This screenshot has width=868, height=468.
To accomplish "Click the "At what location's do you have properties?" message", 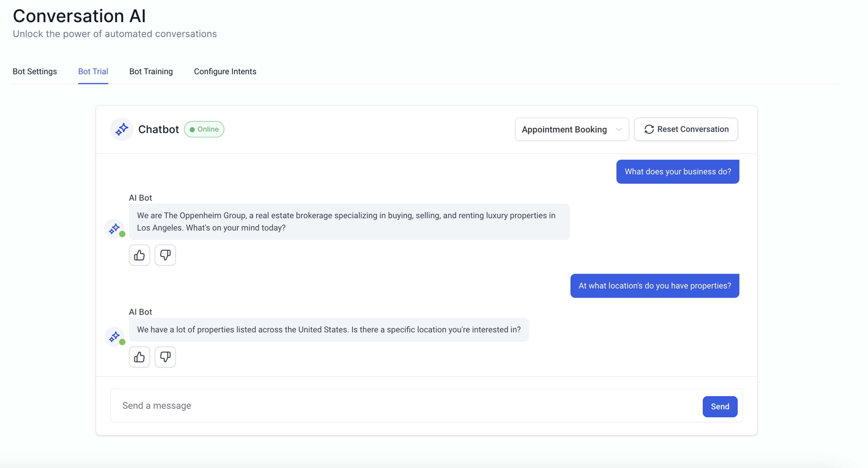I will (x=655, y=286).
